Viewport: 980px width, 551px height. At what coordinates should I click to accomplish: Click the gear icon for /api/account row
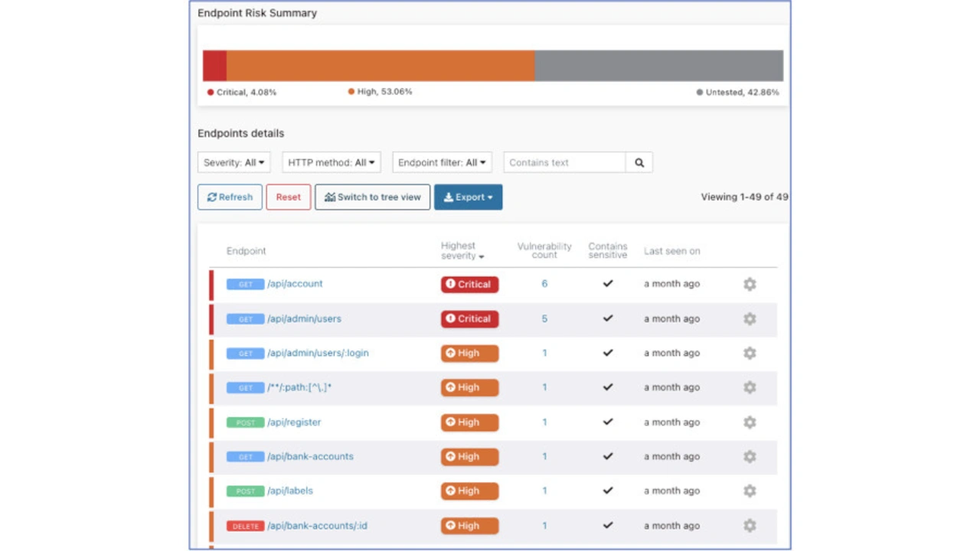pyautogui.click(x=750, y=284)
